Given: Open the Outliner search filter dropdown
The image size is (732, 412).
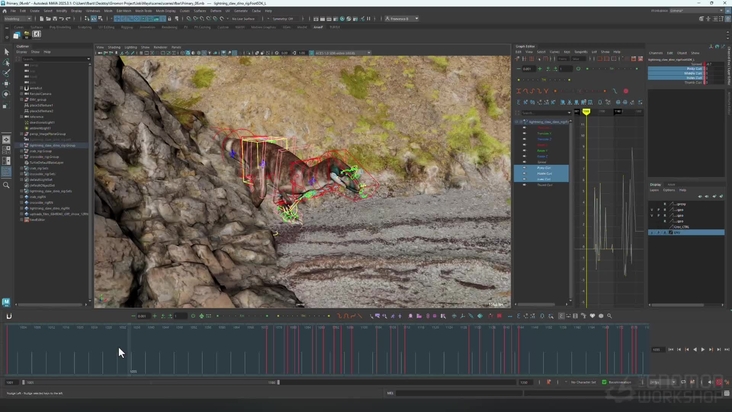Looking at the screenshot, I should 89,59.
